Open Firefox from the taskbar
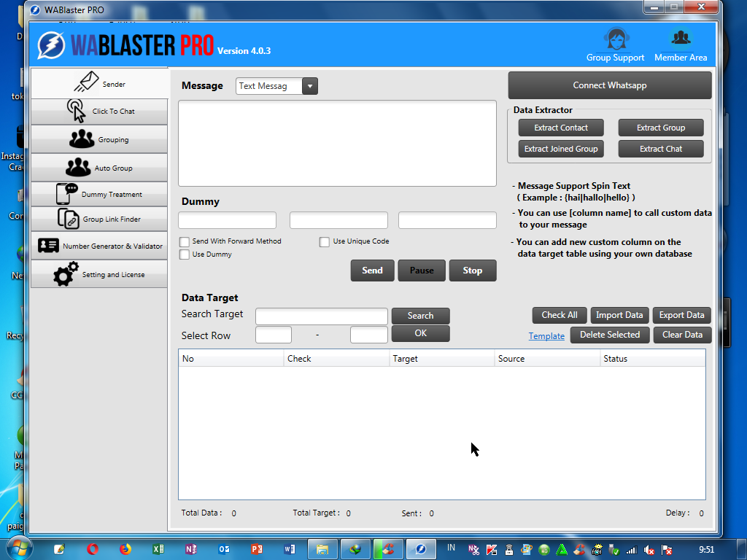 [125, 549]
